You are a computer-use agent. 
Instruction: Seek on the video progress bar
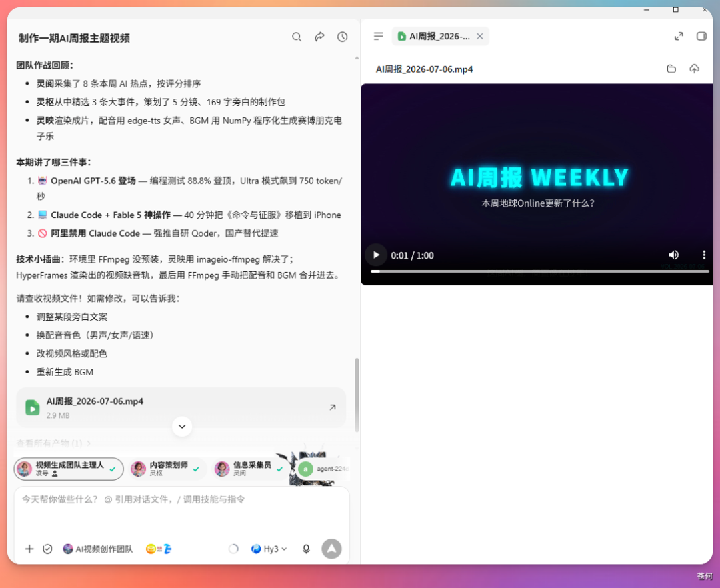click(540, 271)
